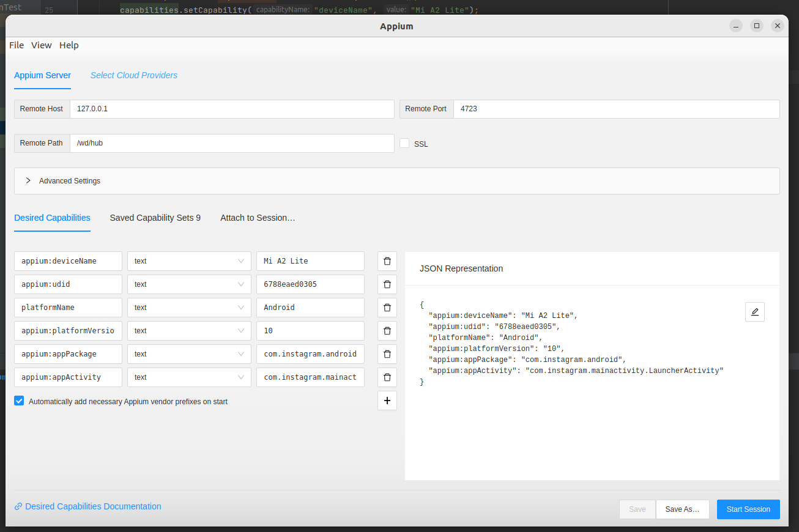
Task: Delete the appium:appActivity capability row
Action: click(x=387, y=377)
